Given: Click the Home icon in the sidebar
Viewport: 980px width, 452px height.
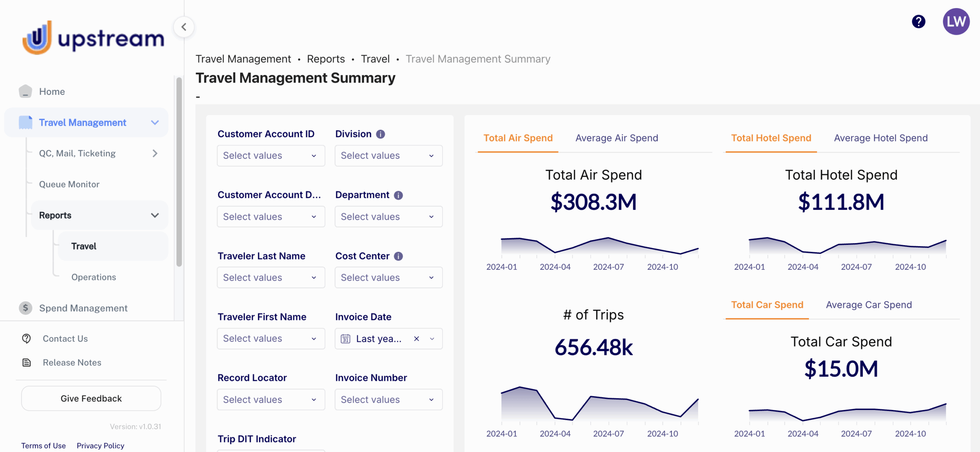Looking at the screenshot, I should point(25,91).
